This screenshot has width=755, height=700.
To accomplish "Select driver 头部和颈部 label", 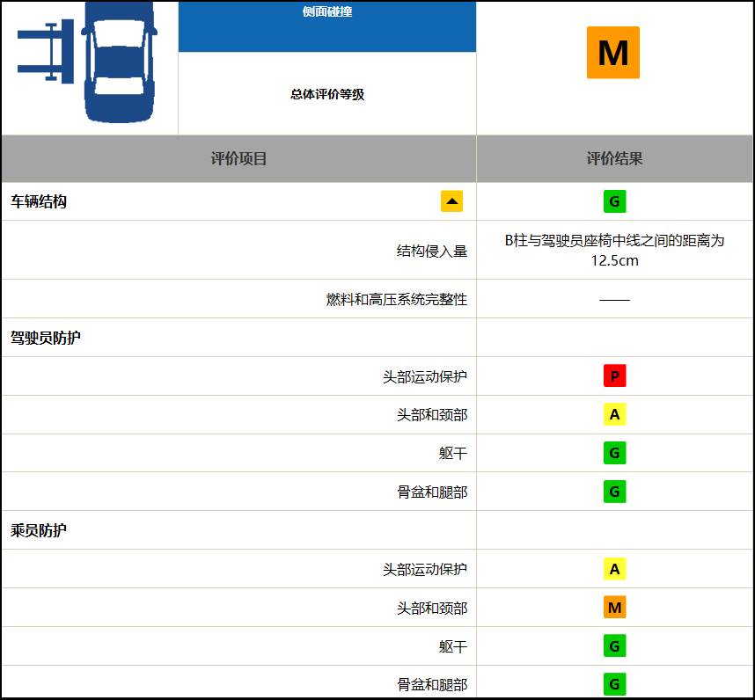I will pos(432,415).
